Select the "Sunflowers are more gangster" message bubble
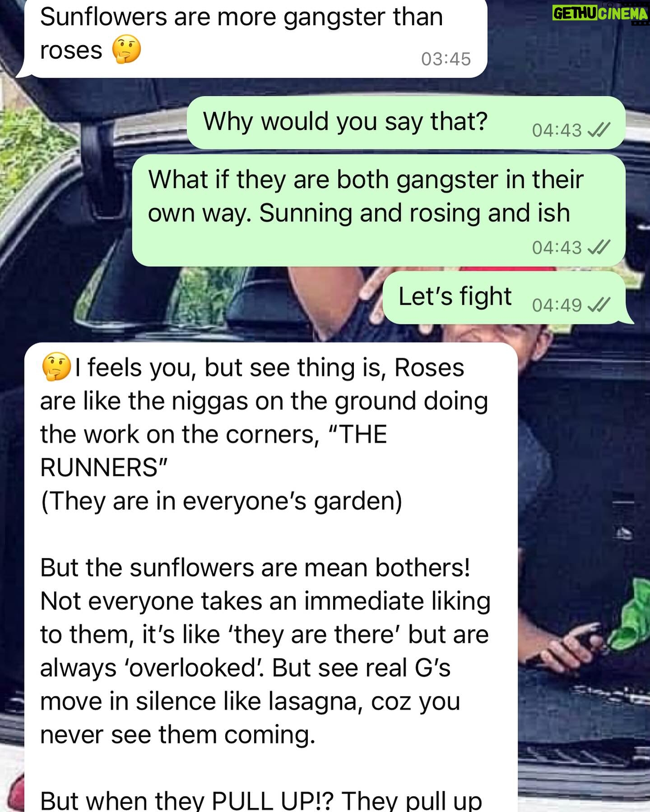This screenshot has height=812, width=650. (252, 39)
